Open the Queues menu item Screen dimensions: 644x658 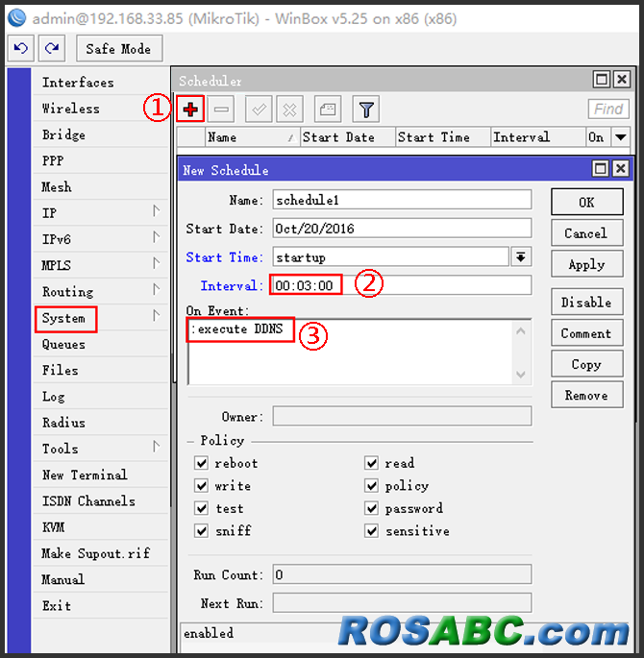pos(100,344)
